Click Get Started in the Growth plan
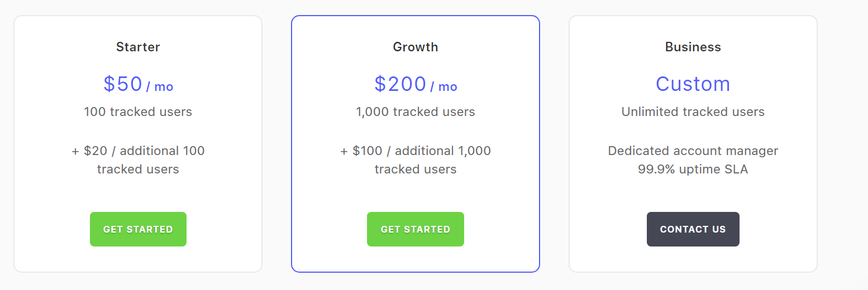Image resolution: width=868 pixels, height=290 pixels. coord(416,229)
